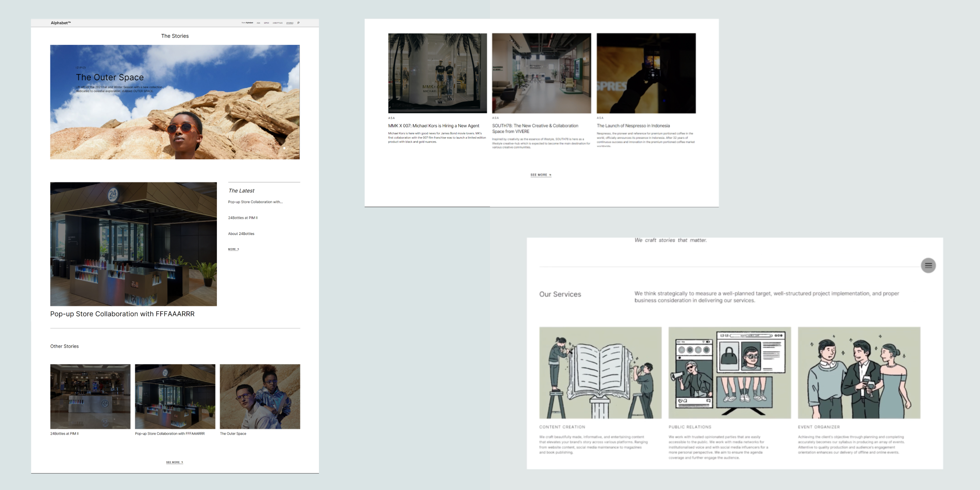Open the Michael Kors storefront thumbnail

click(x=437, y=73)
